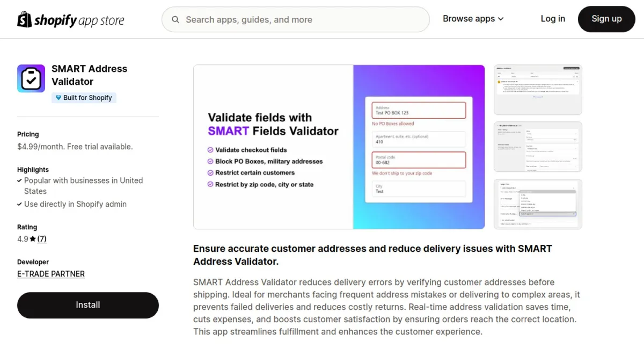Open the main Validate fields screenshot

coord(339,147)
